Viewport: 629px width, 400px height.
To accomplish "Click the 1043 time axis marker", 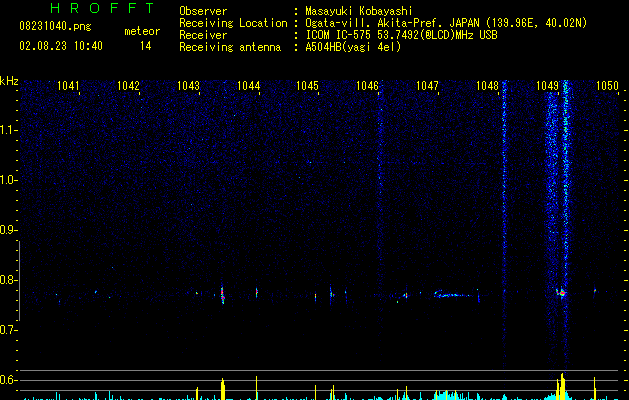I will click(188, 86).
